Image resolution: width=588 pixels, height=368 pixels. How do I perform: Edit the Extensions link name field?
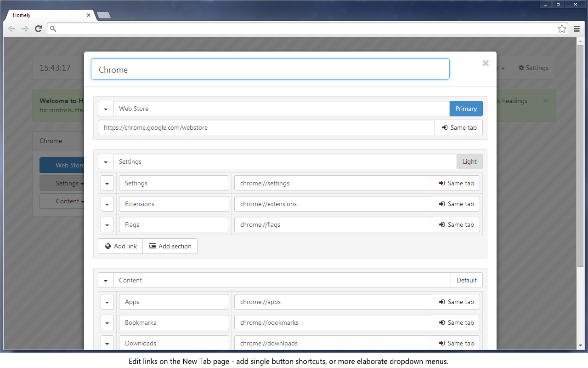pyautogui.click(x=174, y=204)
